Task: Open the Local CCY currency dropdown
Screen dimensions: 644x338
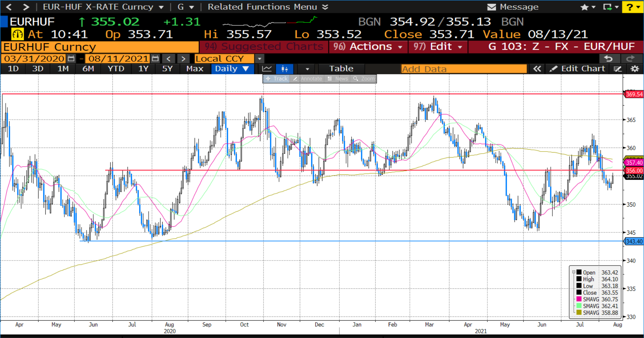Action: tap(259, 59)
